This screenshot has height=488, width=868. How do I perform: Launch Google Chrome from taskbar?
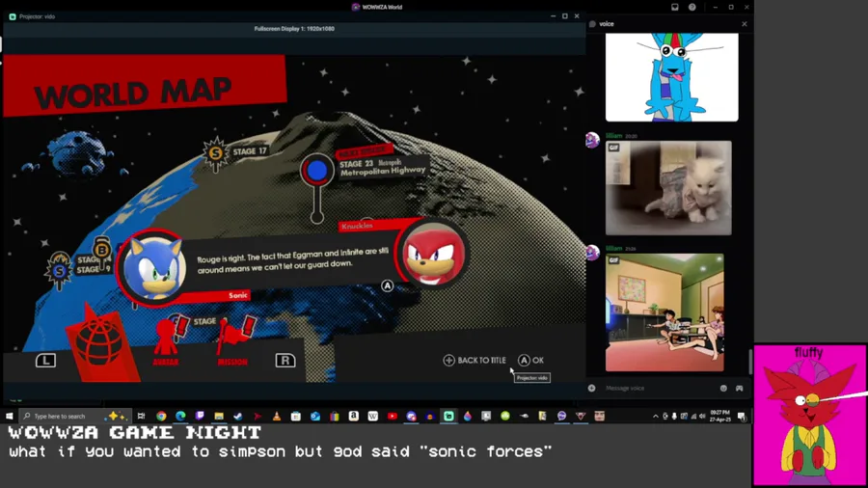tap(161, 416)
